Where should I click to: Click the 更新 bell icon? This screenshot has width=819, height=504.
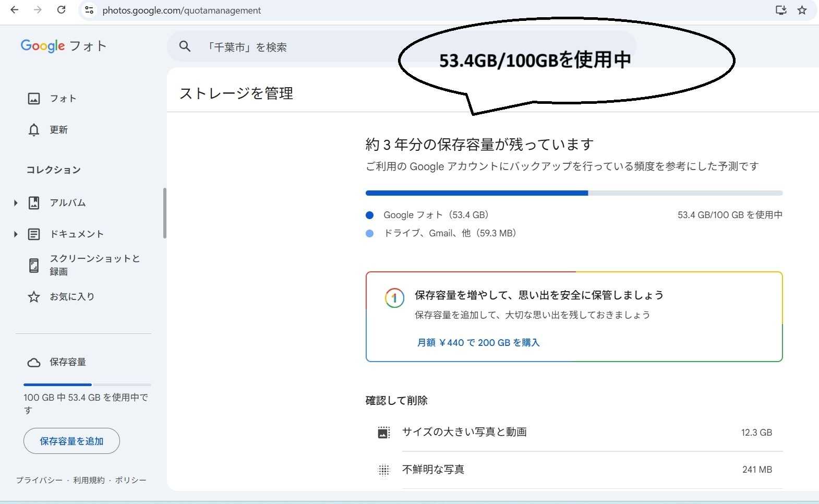pos(34,130)
